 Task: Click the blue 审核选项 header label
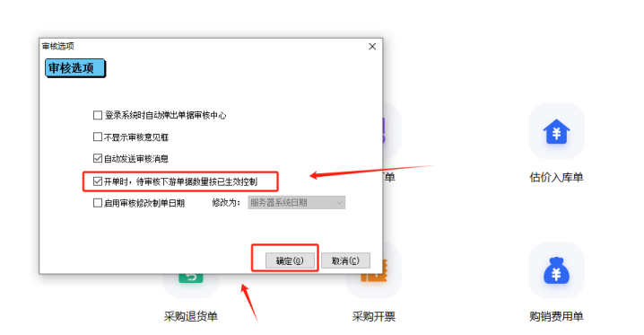(x=74, y=68)
